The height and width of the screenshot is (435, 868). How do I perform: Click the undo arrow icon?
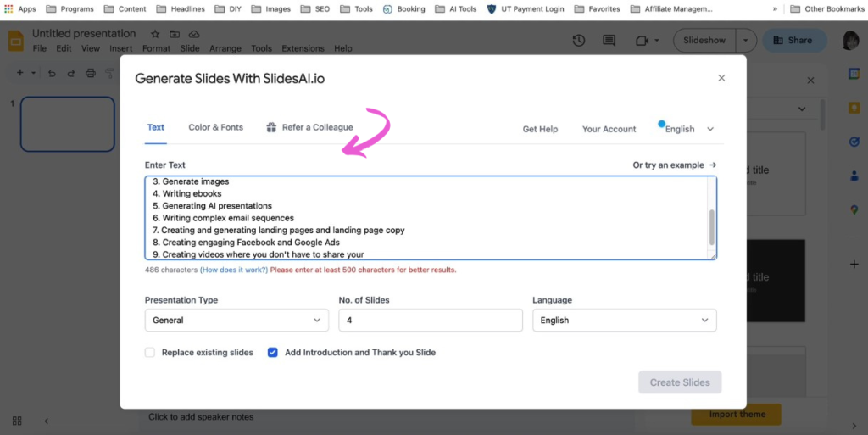[52, 73]
